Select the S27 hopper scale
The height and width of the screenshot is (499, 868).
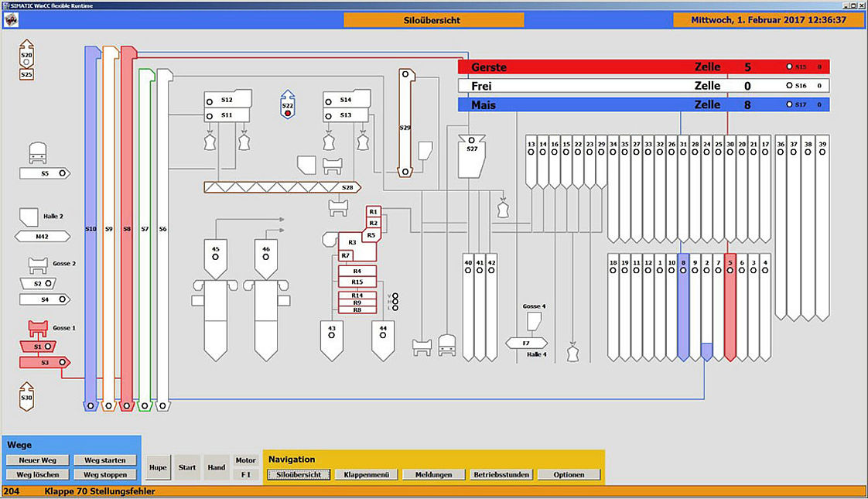click(472, 157)
